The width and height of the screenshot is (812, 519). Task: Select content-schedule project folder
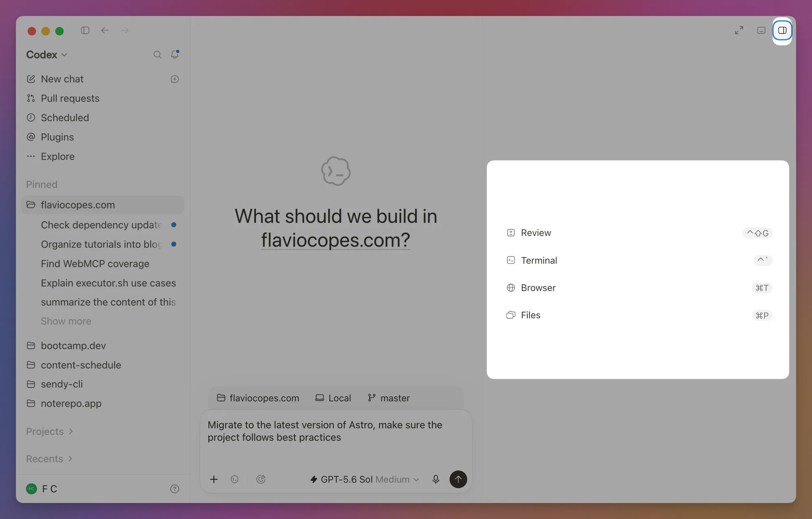pyautogui.click(x=73, y=365)
